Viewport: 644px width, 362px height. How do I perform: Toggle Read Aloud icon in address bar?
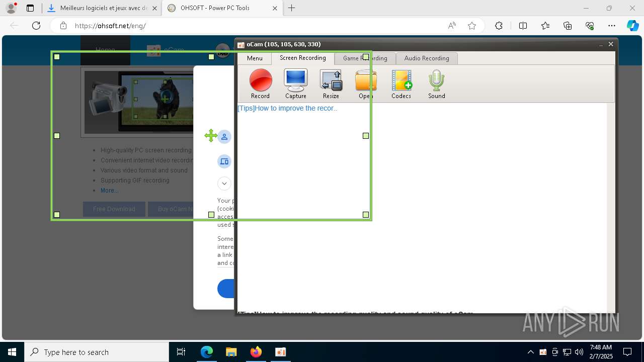452,26
